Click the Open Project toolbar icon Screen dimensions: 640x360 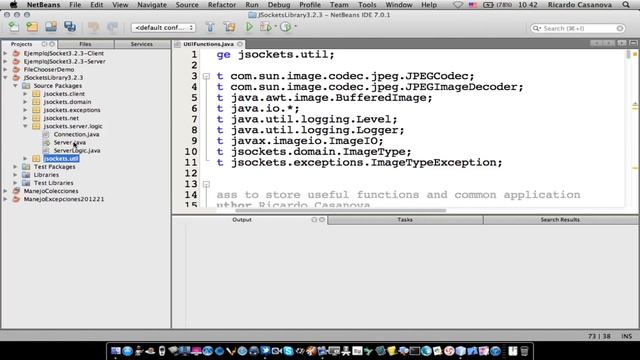(x=51, y=27)
